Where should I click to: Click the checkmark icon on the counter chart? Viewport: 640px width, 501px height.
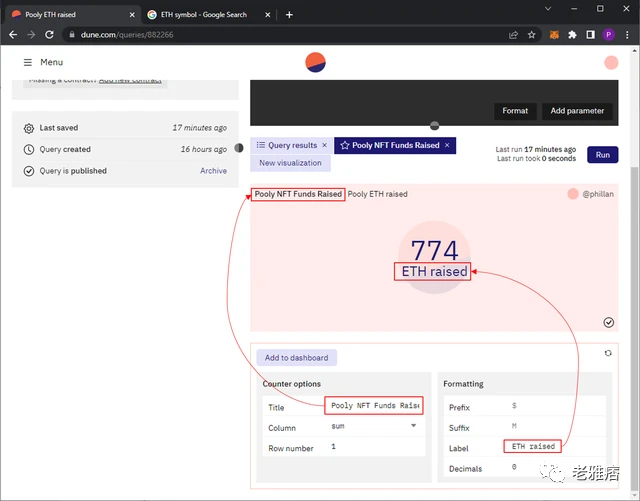pyautogui.click(x=609, y=323)
